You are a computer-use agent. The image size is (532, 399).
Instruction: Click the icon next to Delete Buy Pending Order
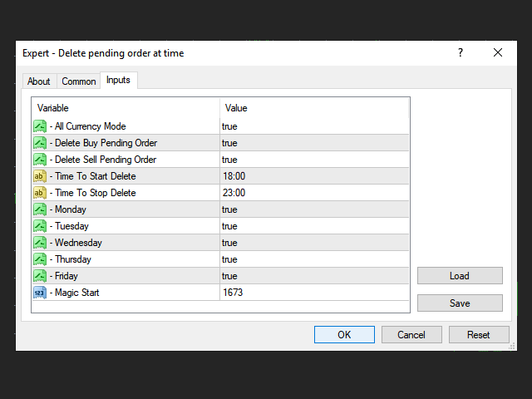[40, 143]
